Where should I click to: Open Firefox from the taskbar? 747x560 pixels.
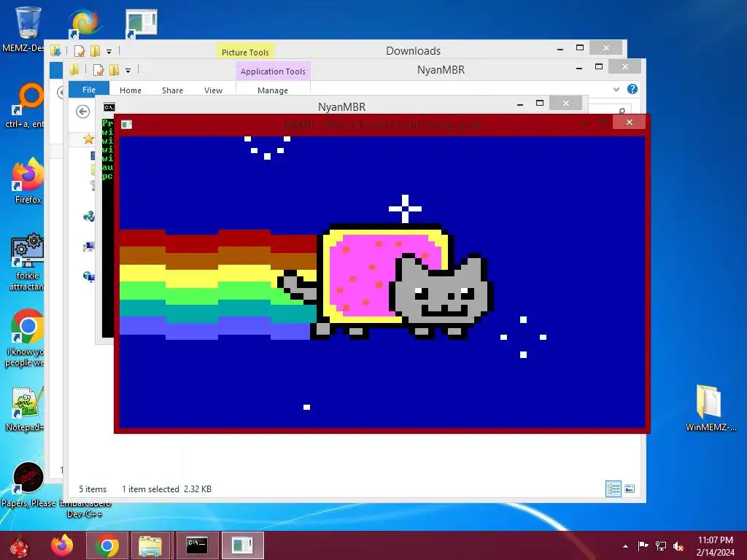[62, 545]
